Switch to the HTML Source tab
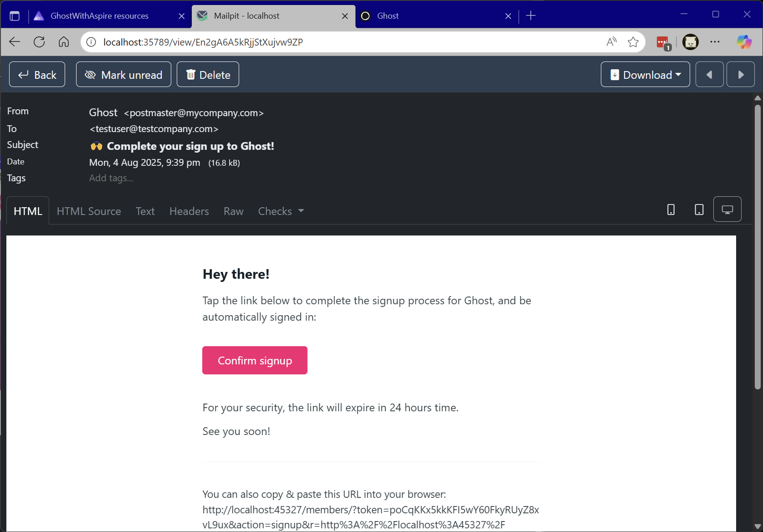 (x=89, y=211)
